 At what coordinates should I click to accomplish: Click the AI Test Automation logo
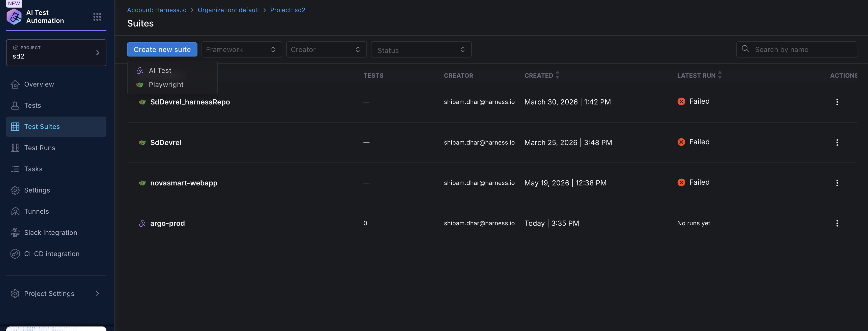click(x=14, y=16)
